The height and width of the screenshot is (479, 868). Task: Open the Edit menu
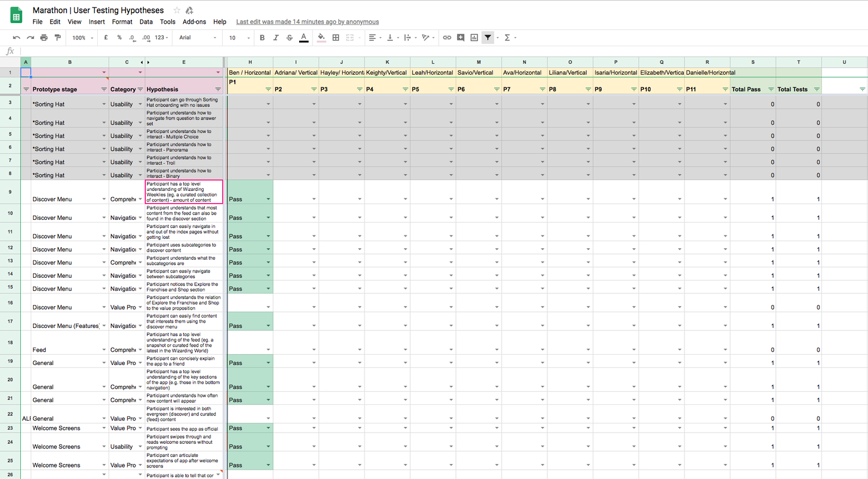(x=55, y=22)
